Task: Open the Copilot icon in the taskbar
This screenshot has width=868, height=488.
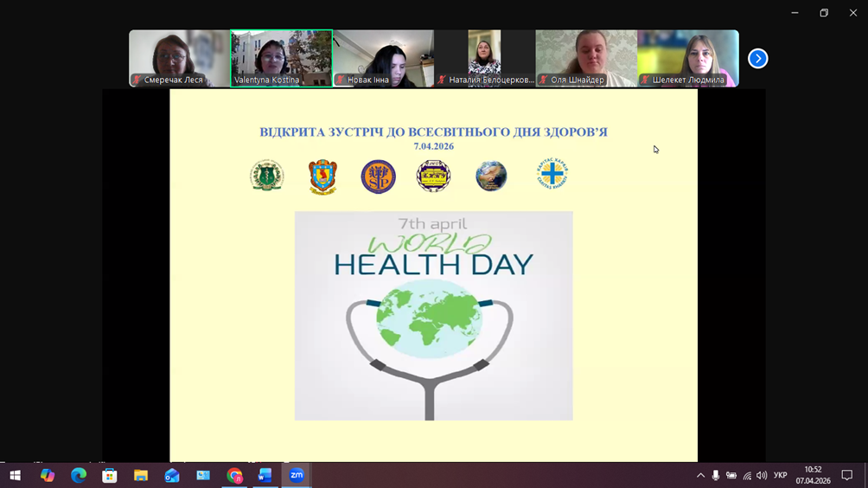Action: 48,475
